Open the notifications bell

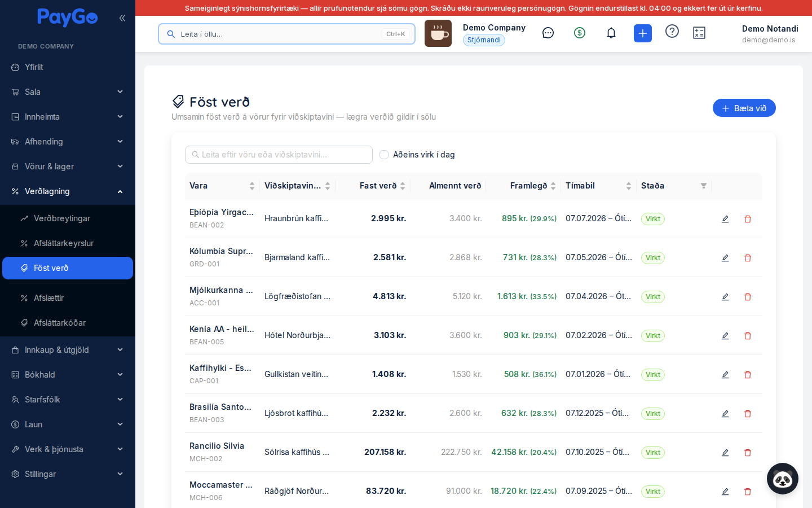coord(611,33)
